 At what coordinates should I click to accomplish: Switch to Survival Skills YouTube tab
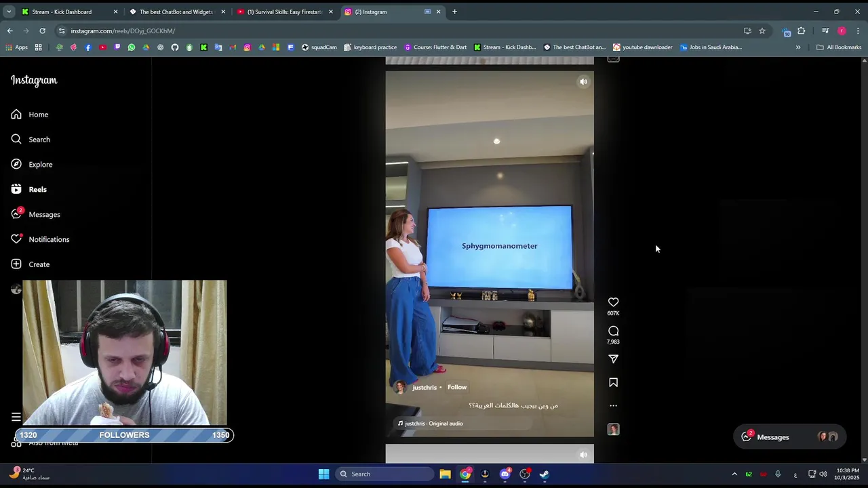click(x=285, y=12)
